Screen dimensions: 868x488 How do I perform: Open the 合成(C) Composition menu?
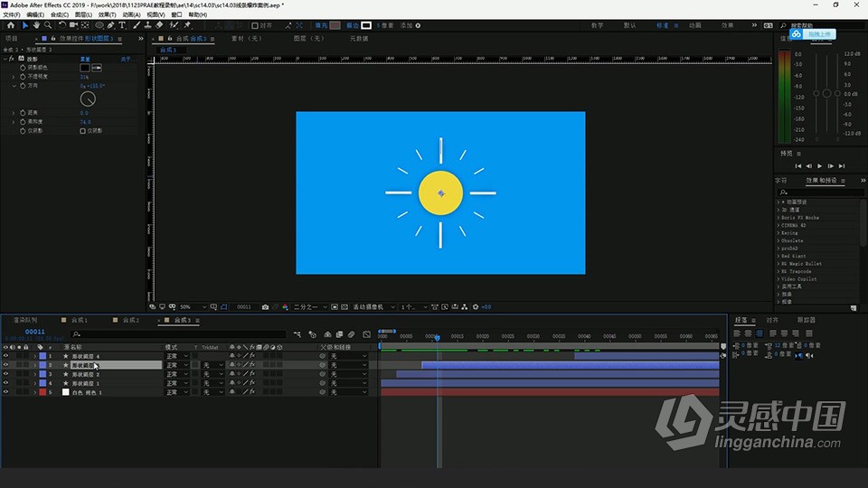[x=60, y=15]
